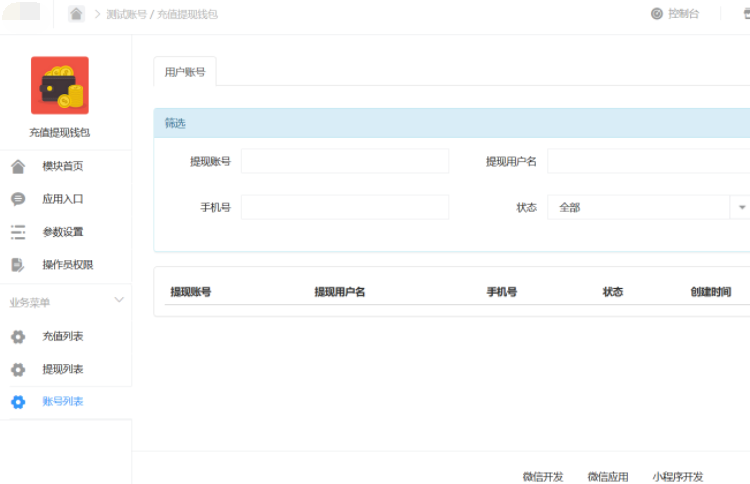
Task: Click the 提现账号 input field
Action: (x=345, y=161)
